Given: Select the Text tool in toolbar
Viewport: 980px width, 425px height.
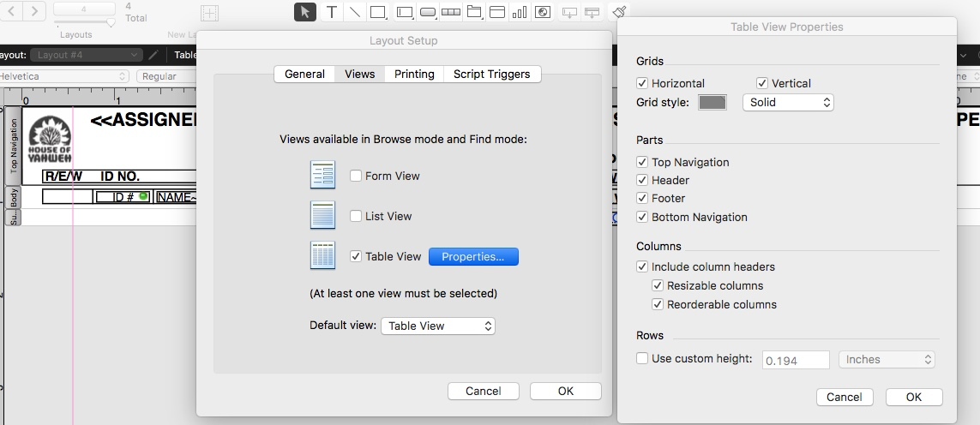Looking at the screenshot, I should coord(332,12).
